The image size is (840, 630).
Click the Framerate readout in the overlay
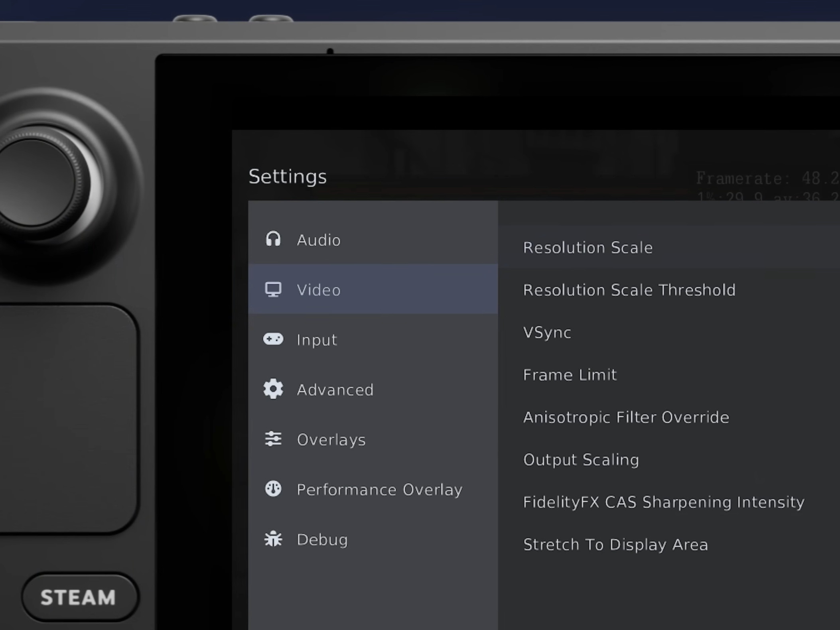coord(758,178)
